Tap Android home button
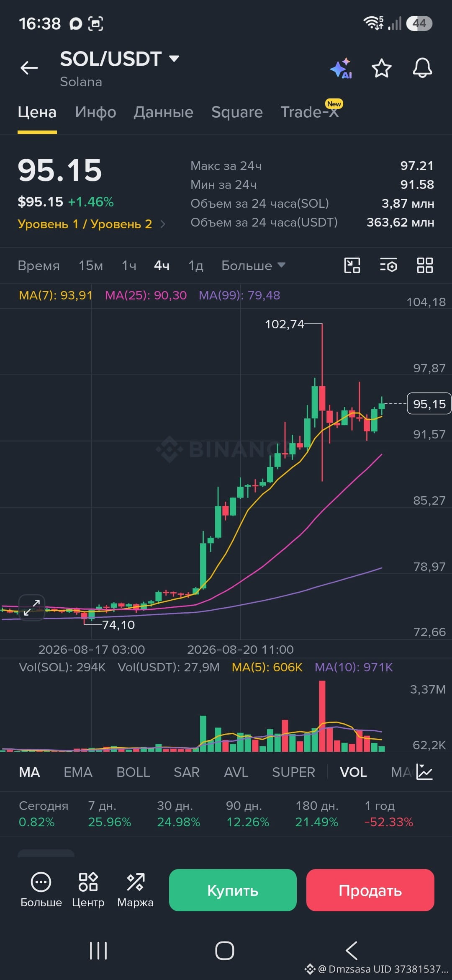Viewport: 452px width, 980px height. point(225,950)
